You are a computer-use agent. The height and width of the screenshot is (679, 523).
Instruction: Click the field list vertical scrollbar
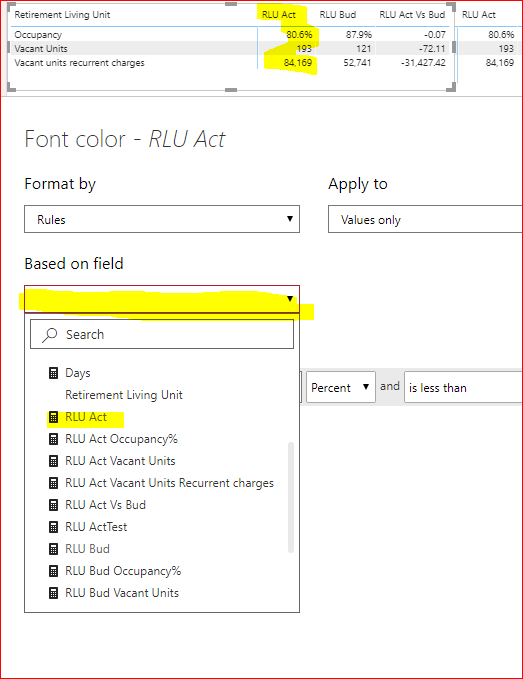tap(291, 497)
